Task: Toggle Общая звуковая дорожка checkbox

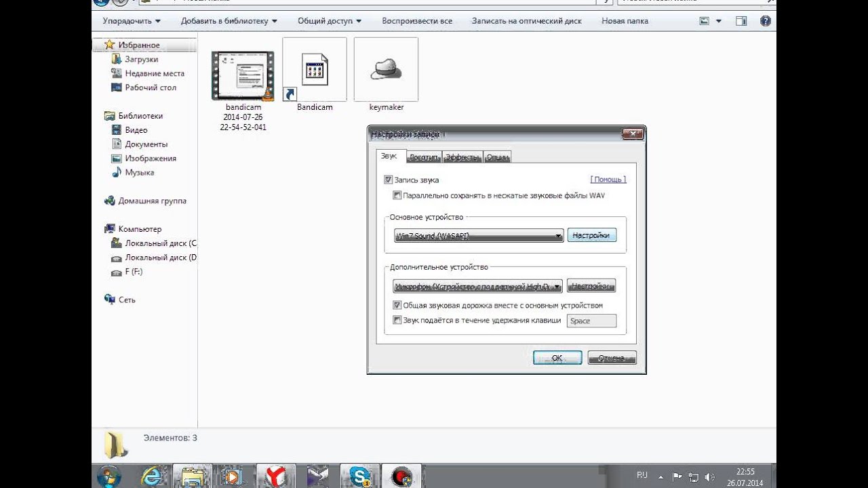Action: pos(397,305)
